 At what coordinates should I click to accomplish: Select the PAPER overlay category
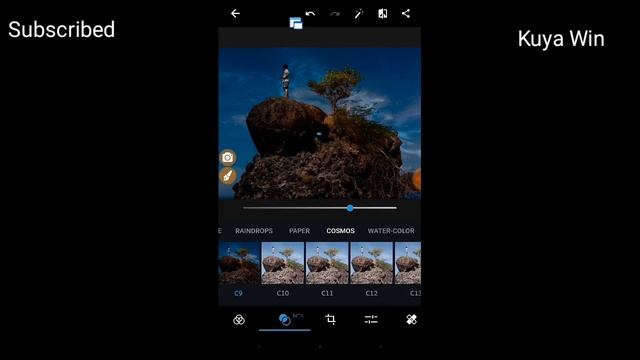coord(299,231)
